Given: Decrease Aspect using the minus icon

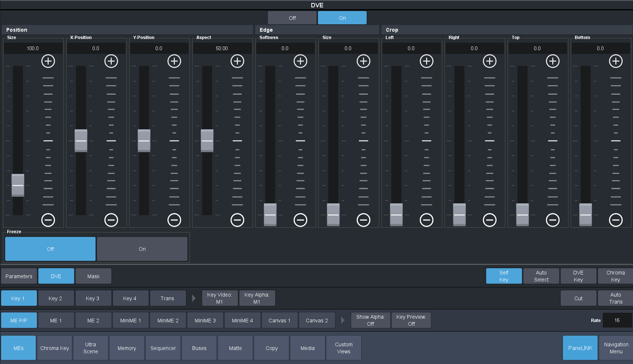Looking at the screenshot, I should pyautogui.click(x=237, y=220).
